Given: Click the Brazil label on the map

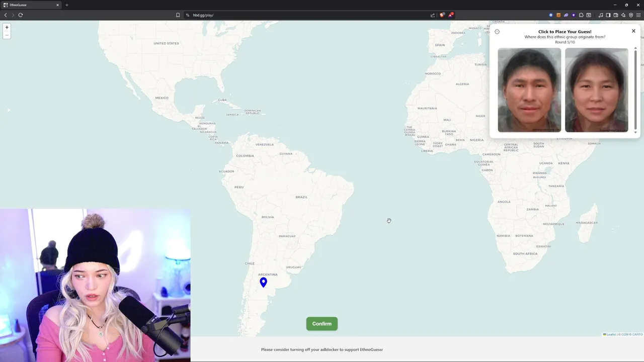Looking at the screenshot, I should click(301, 197).
